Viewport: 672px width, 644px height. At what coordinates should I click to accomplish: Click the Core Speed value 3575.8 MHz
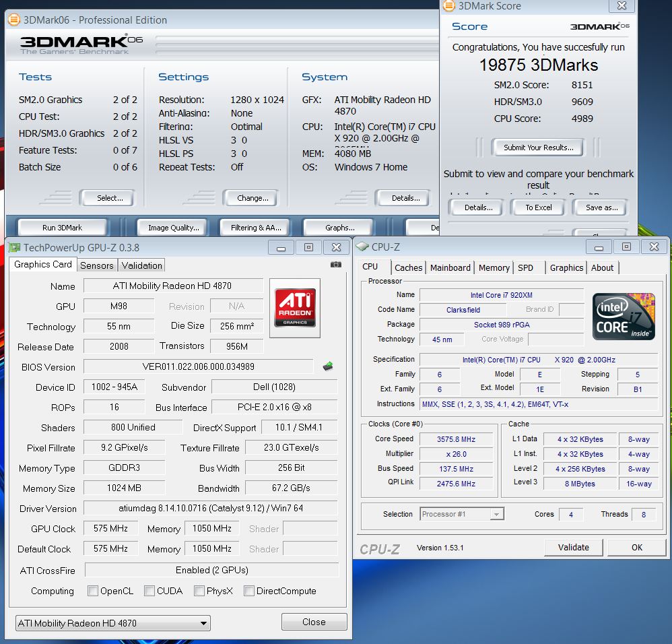[x=456, y=439]
